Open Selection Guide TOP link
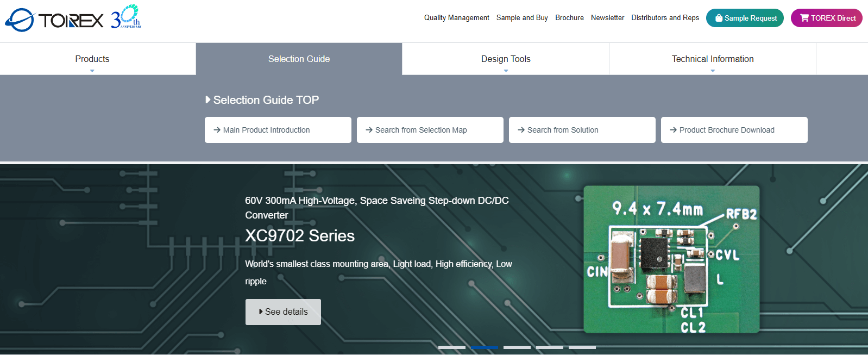Image resolution: width=868 pixels, height=355 pixels. click(262, 100)
